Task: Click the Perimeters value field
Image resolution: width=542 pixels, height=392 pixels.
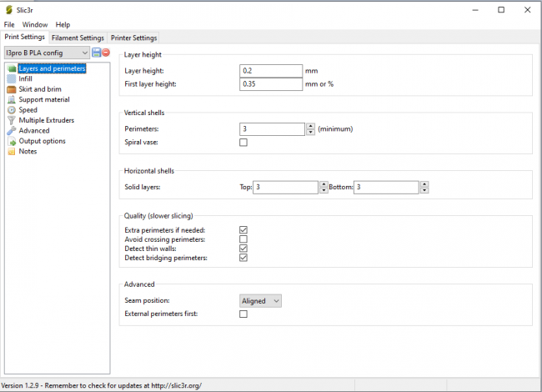Action: (x=272, y=129)
